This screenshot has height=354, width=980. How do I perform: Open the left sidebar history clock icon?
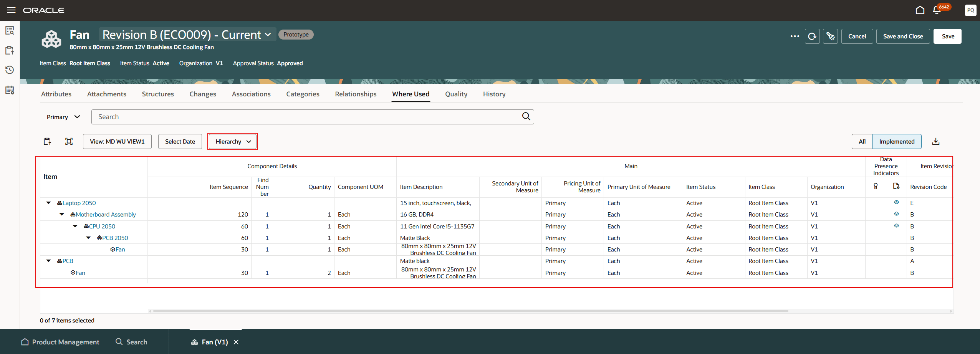pos(10,70)
